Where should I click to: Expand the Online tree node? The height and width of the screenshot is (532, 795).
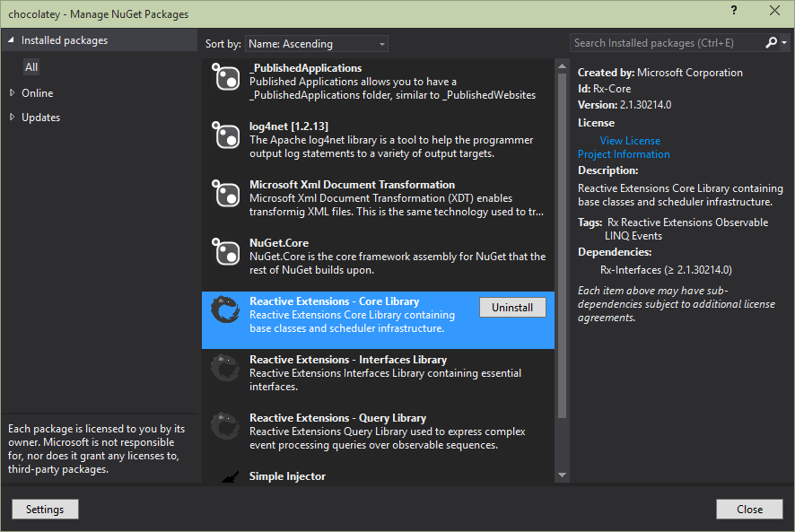13,92
